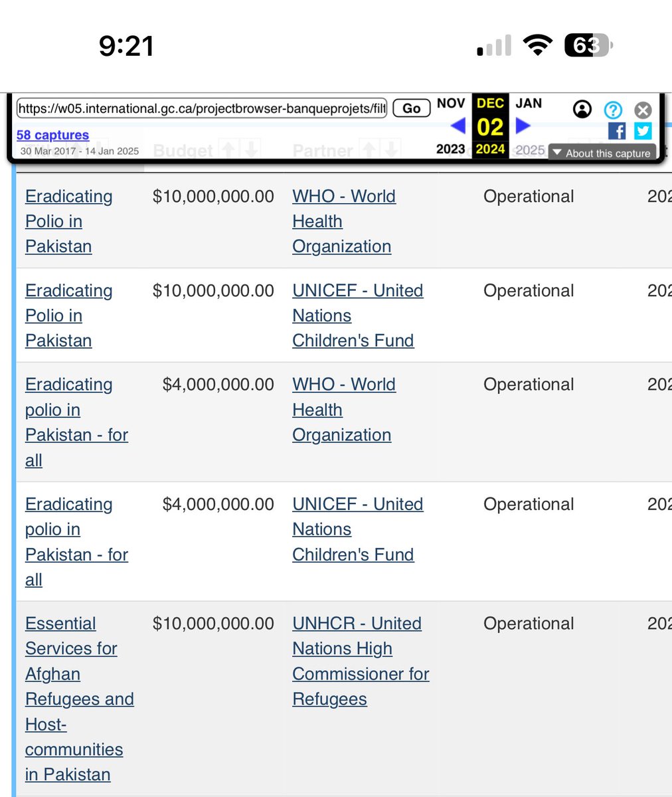
Task: Tap the cellular signal bars
Action: click(x=494, y=46)
